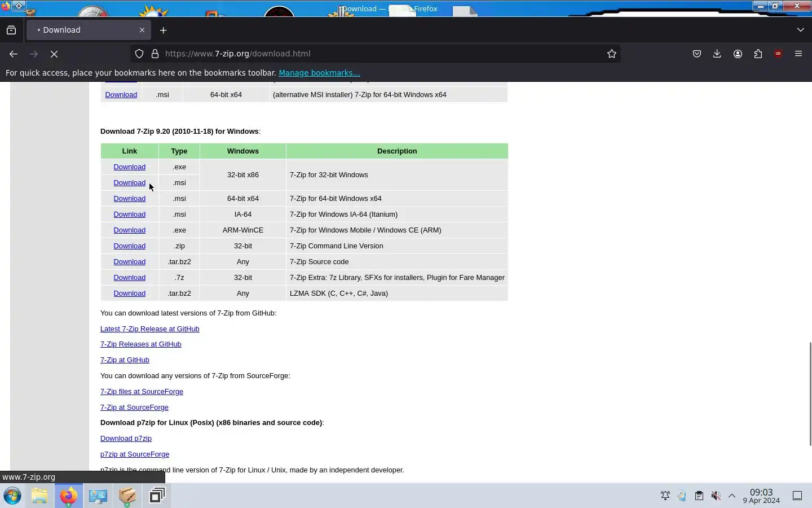Click the show desktop button in tray
The height and width of the screenshot is (508, 812).
click(797, 496)
